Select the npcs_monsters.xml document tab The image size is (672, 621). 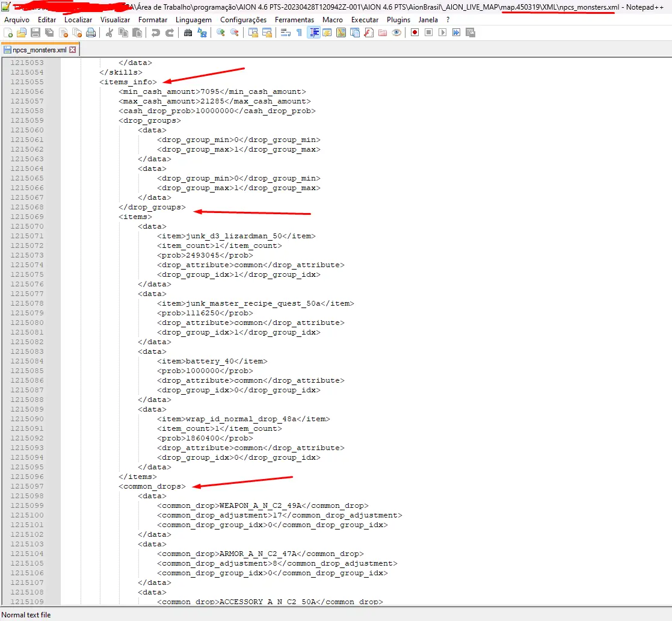pos(39,50)
